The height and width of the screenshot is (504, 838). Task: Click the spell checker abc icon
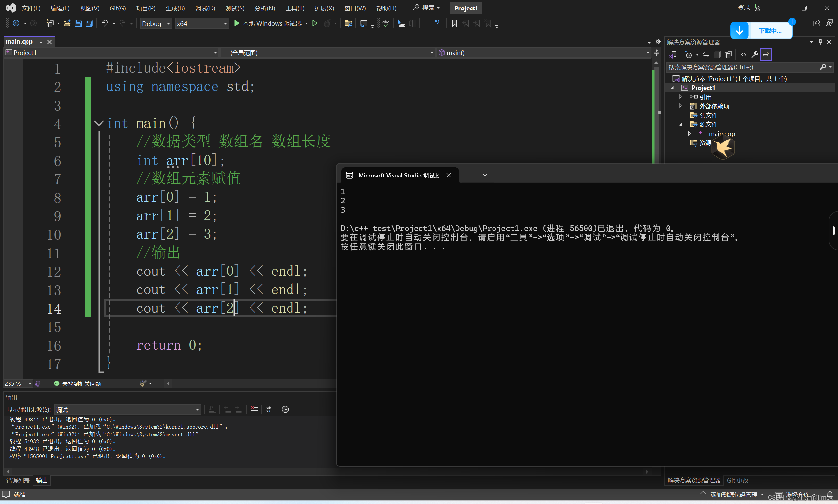(386, 24)
